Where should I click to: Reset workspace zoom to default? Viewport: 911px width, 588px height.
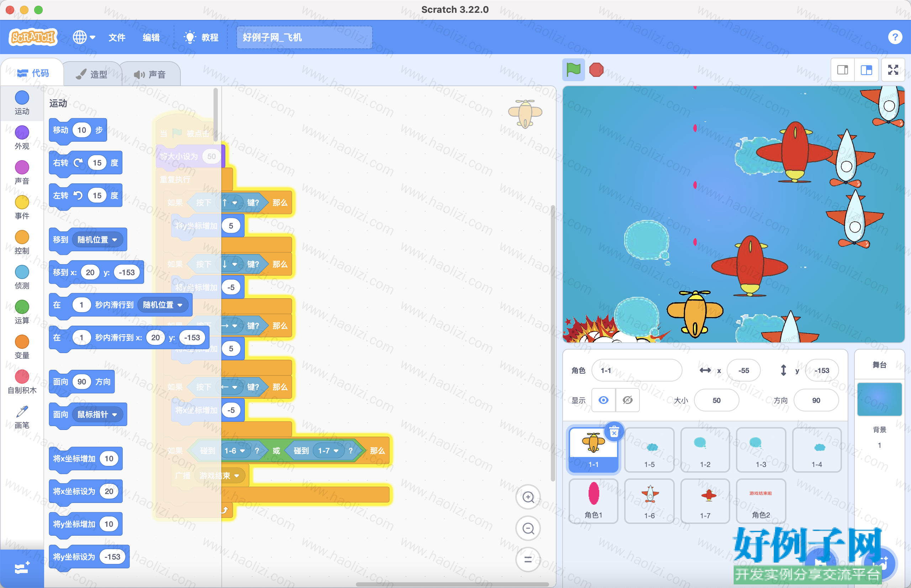[x=528, y=560]
